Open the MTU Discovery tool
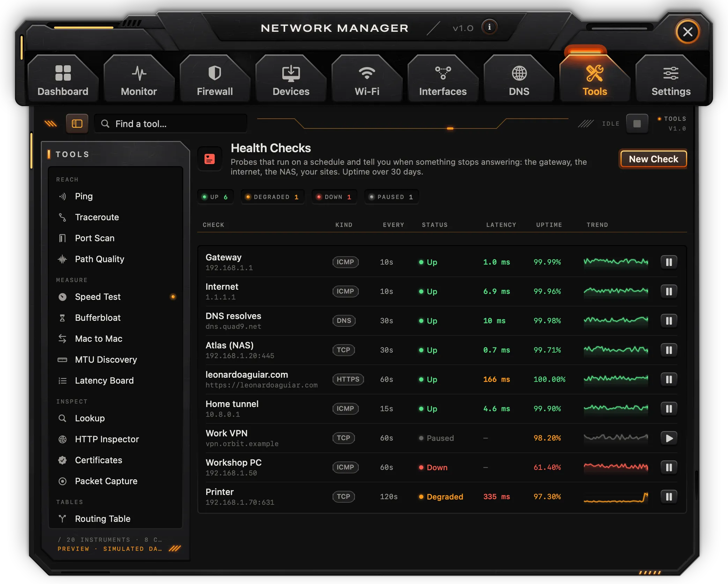728x584 pixels. [x=116, y=360]
